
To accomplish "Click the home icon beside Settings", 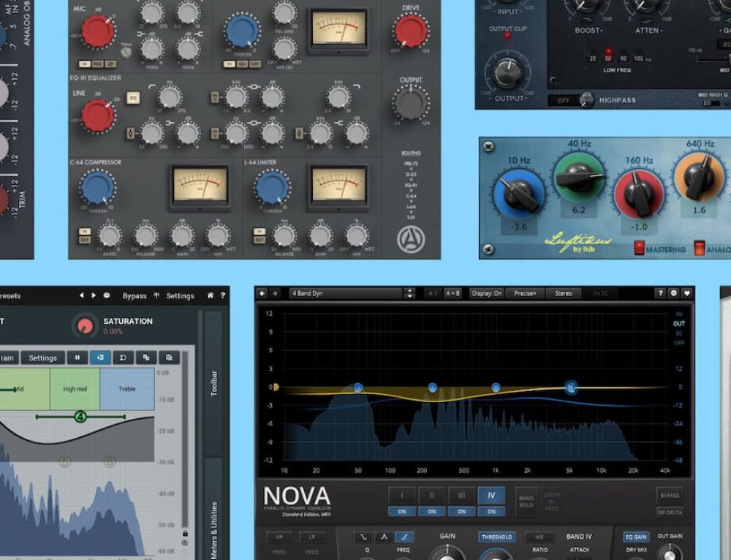I will (211, 296).
